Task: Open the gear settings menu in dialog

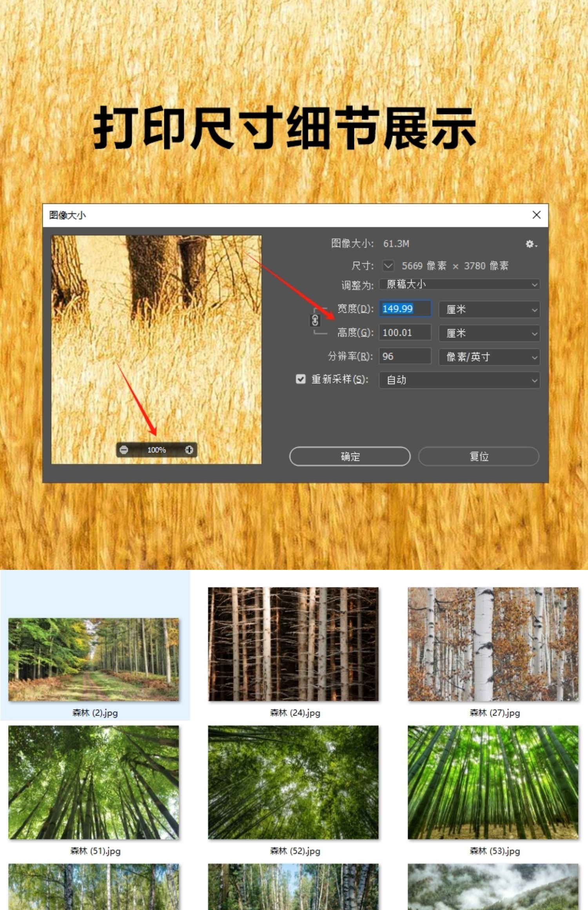Action: (530, 244)
